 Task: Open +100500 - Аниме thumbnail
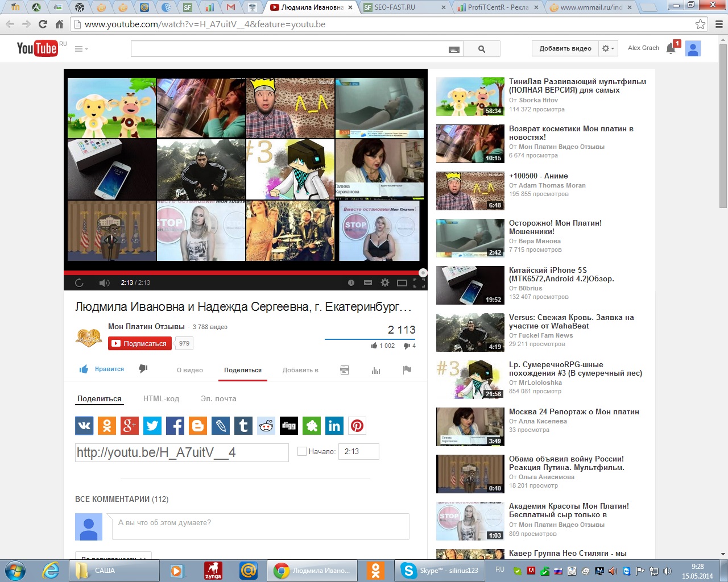(x=470, y=191)
